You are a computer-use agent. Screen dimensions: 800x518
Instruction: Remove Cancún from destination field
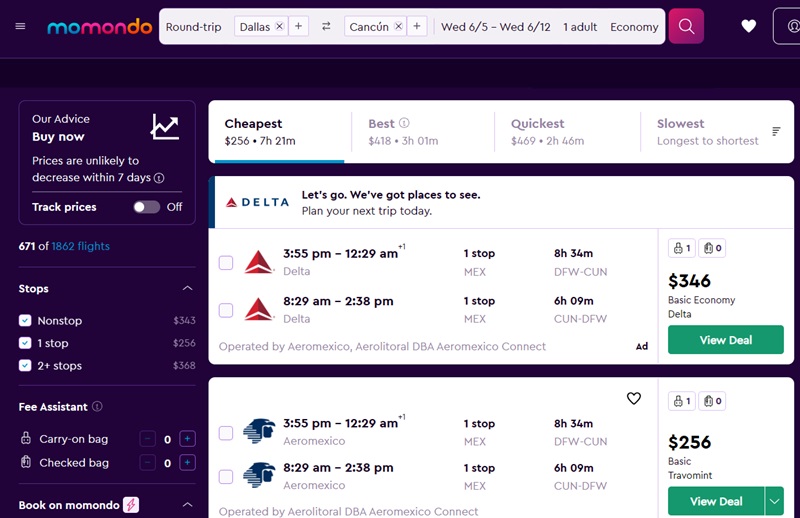click(398, 26)
